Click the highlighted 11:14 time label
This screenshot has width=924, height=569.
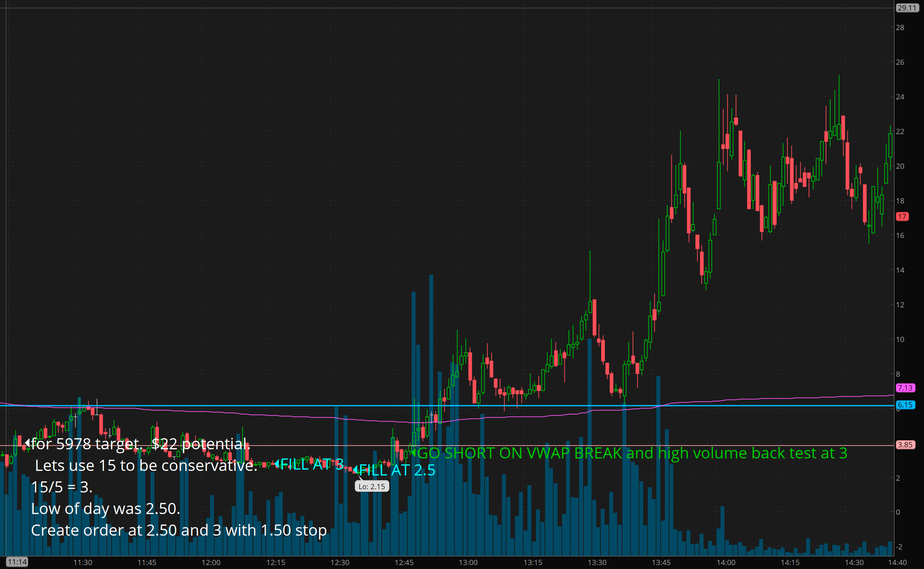pyautogui.click(x=17, y=562)
